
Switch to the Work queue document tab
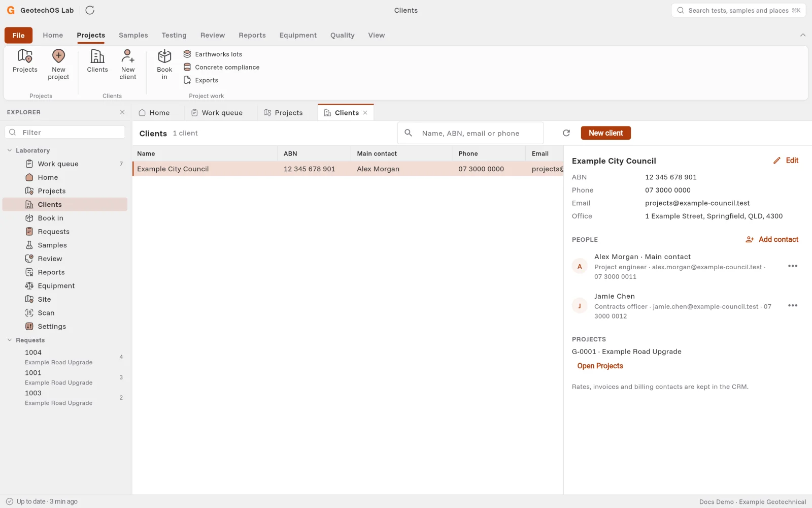tap(217, 113)
